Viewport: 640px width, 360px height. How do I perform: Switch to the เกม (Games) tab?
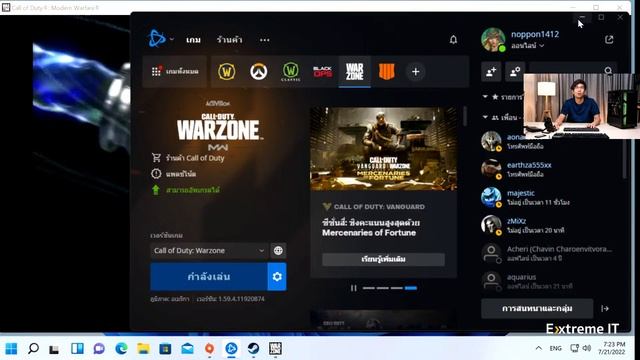tap(193, 40)
